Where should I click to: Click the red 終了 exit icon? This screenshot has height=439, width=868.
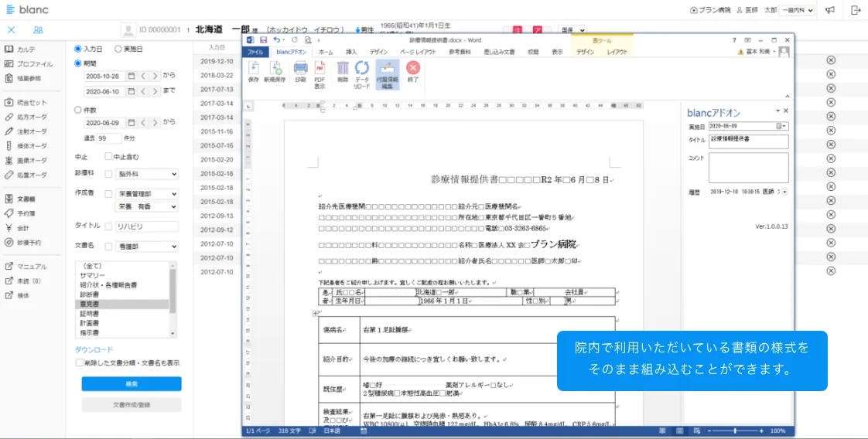tap(413, 72)
